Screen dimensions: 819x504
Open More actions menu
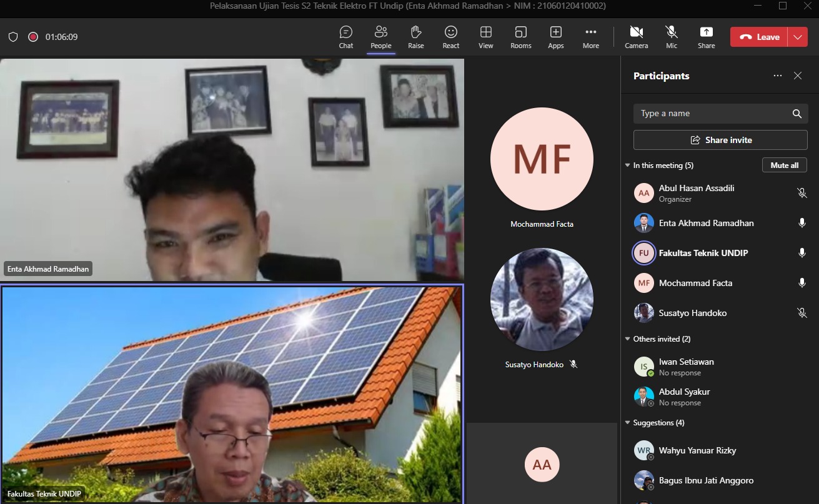click(590, 37)
